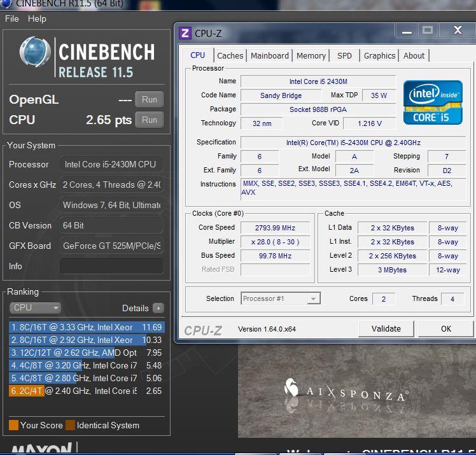Viewport: 476px width, 455px height.
Task: Run the CPU benchmark
Action: click(x=150, y=120)
